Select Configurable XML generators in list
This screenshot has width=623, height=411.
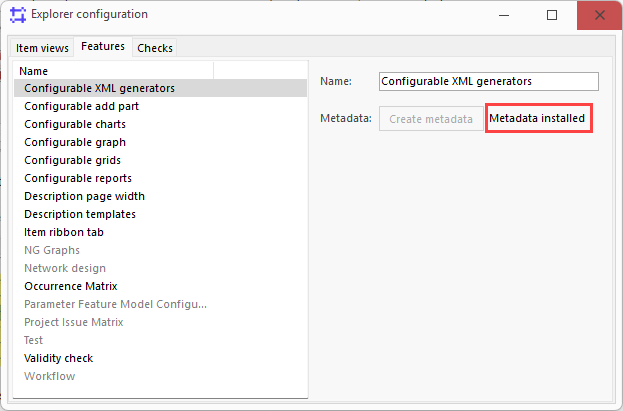[x=161, y=88]
